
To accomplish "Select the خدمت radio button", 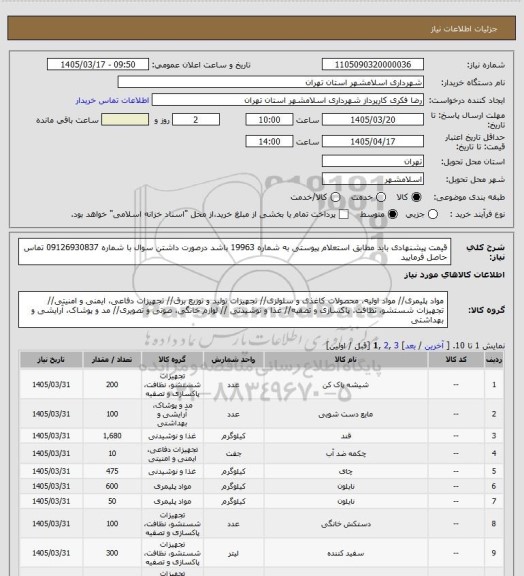I will point(381,197).
